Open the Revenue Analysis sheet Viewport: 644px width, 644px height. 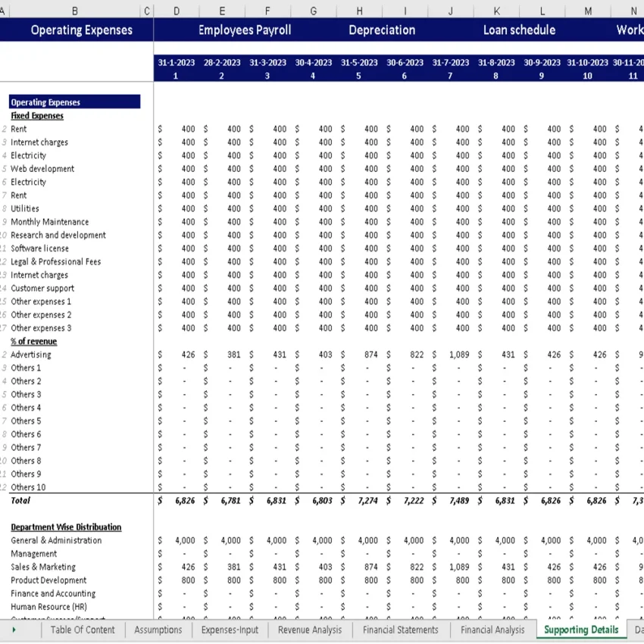click(309, 630)
